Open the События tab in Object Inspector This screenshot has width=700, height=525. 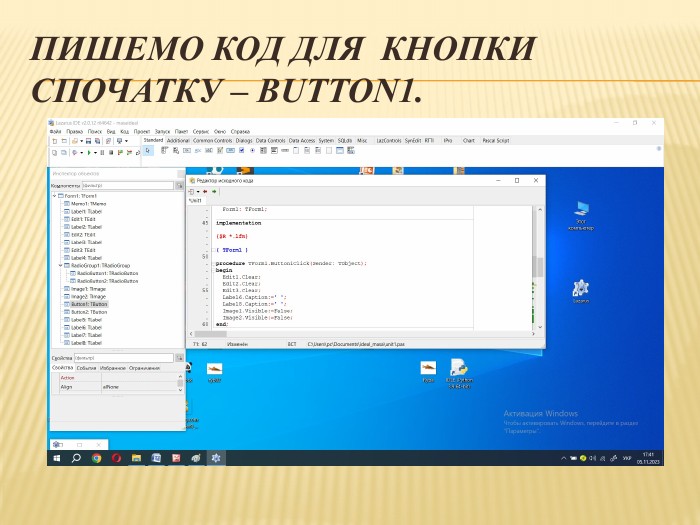click(x=86, y=368)
